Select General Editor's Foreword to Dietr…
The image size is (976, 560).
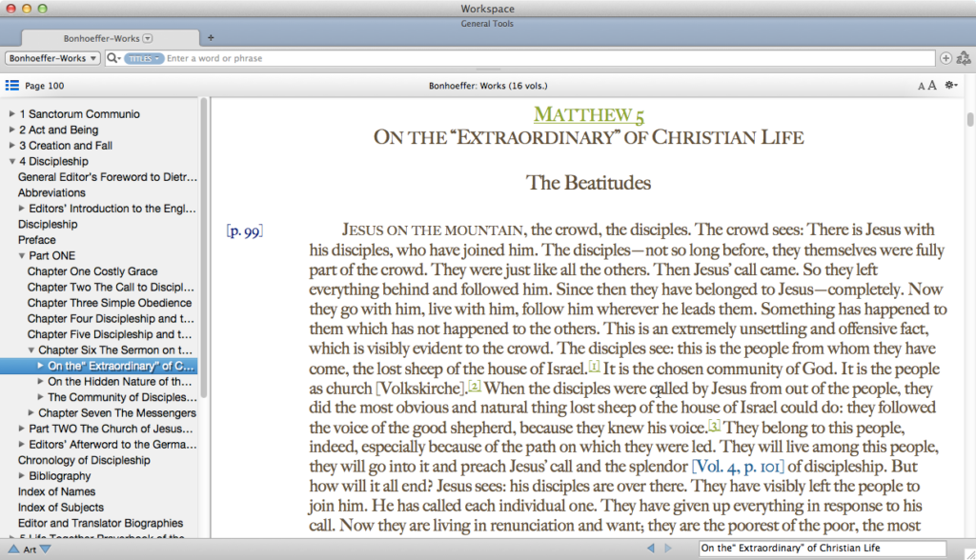coord(107,177)
